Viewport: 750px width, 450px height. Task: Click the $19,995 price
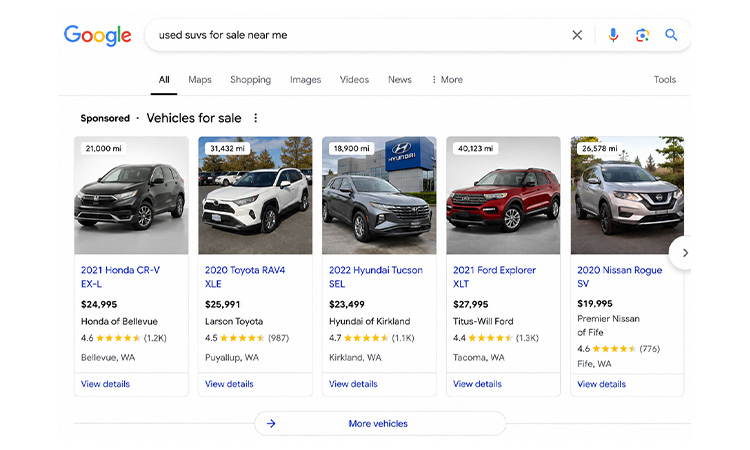[595, 303]
